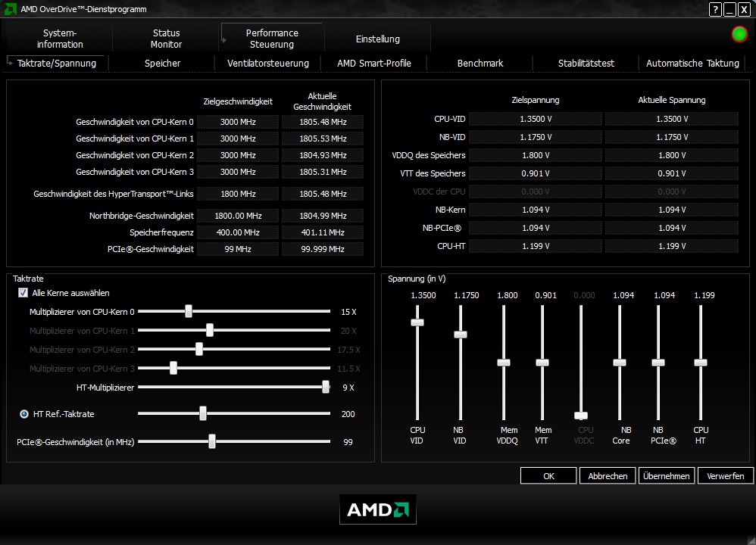Click the CPU-Kern 1 Zielgeschwindigkeit field
The image size is (756, 545).
[x=238, y=139]
